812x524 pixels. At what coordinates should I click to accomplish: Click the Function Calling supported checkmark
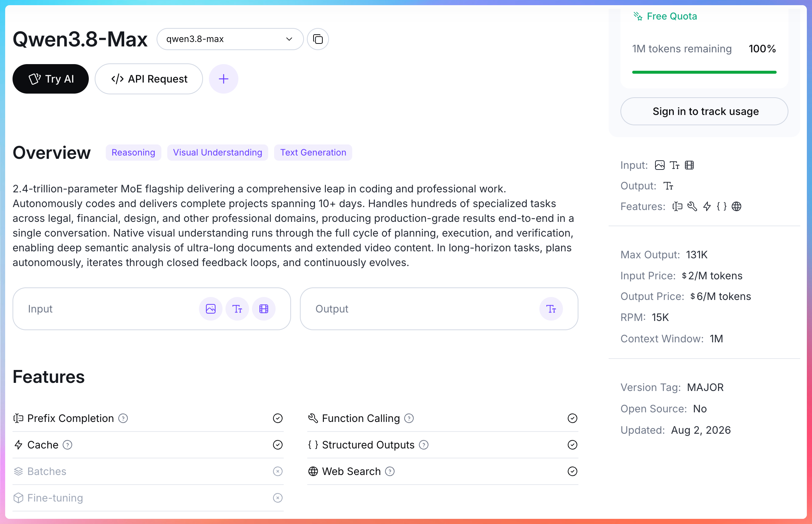tap(573, 418)
